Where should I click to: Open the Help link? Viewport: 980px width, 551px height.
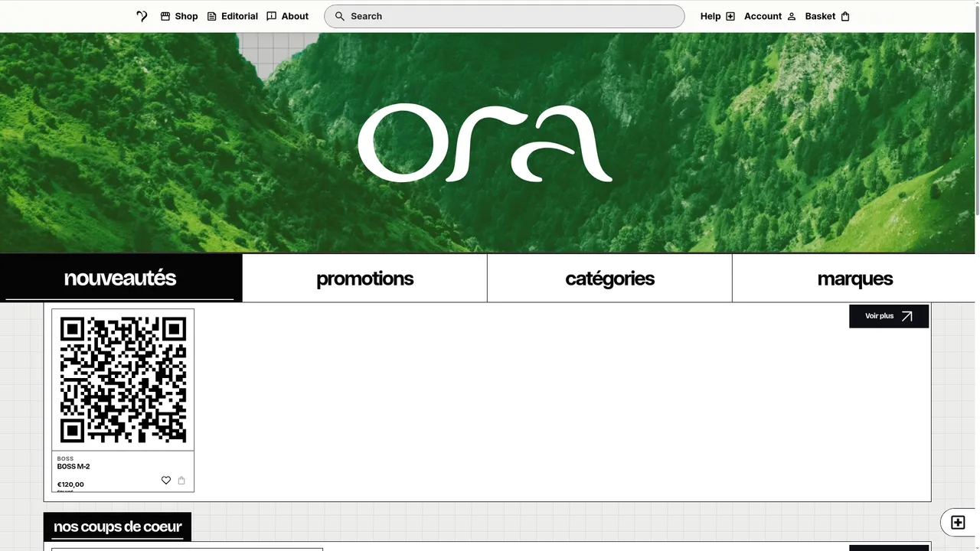tap(710, 16)
